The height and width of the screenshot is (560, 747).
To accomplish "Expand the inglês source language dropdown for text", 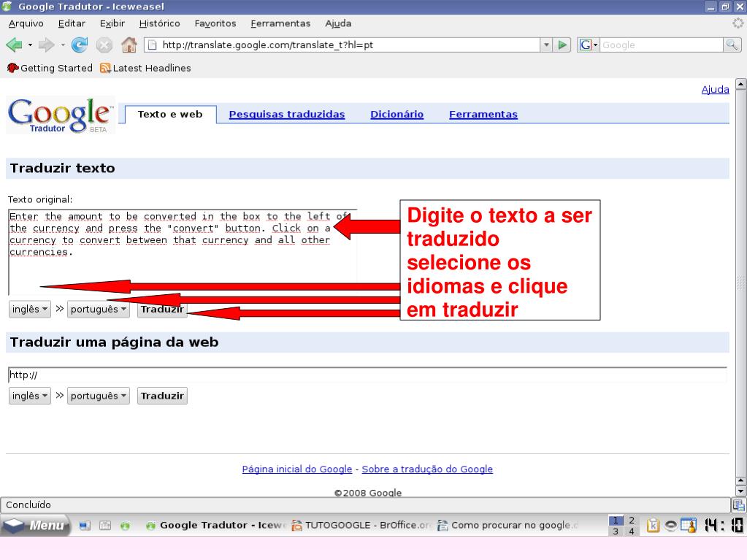I will pyautogui.click(x=30, y=309).
